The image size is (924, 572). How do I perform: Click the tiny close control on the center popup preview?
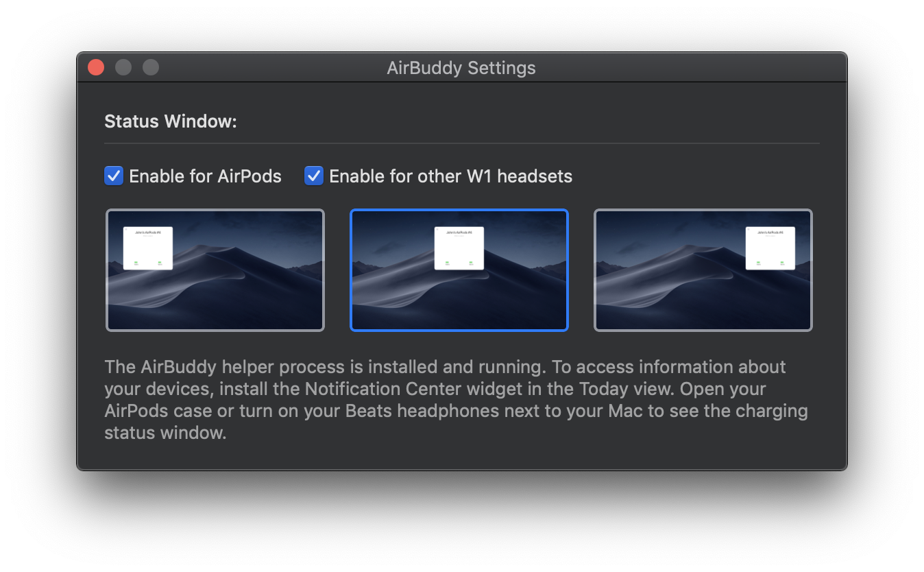437,229
